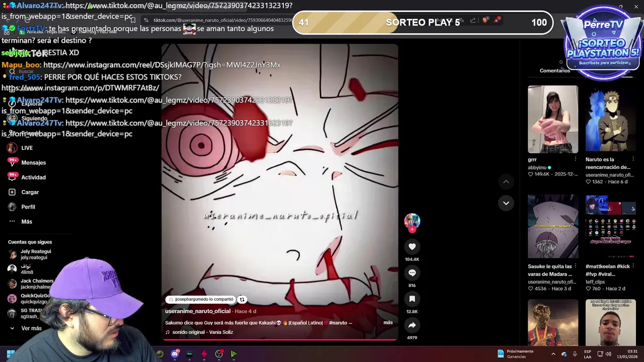Click fred_505's Instagram post link
644x362 pixels.
[80, 88]
